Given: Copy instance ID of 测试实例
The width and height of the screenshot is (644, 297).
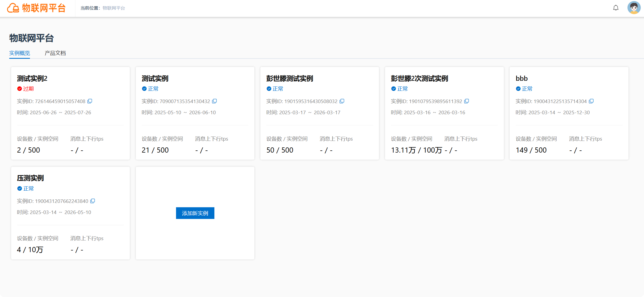Looking at the screenshot, I should 214,101.
